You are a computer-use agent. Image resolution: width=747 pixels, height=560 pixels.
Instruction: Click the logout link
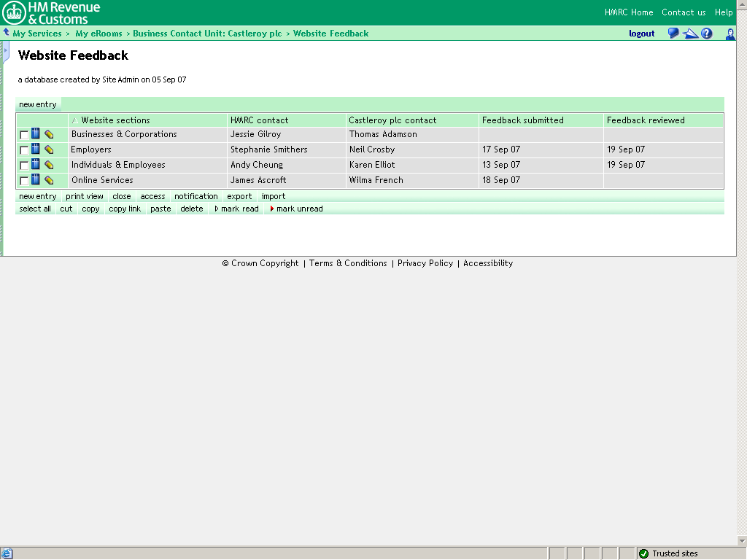tap(642, 34)
